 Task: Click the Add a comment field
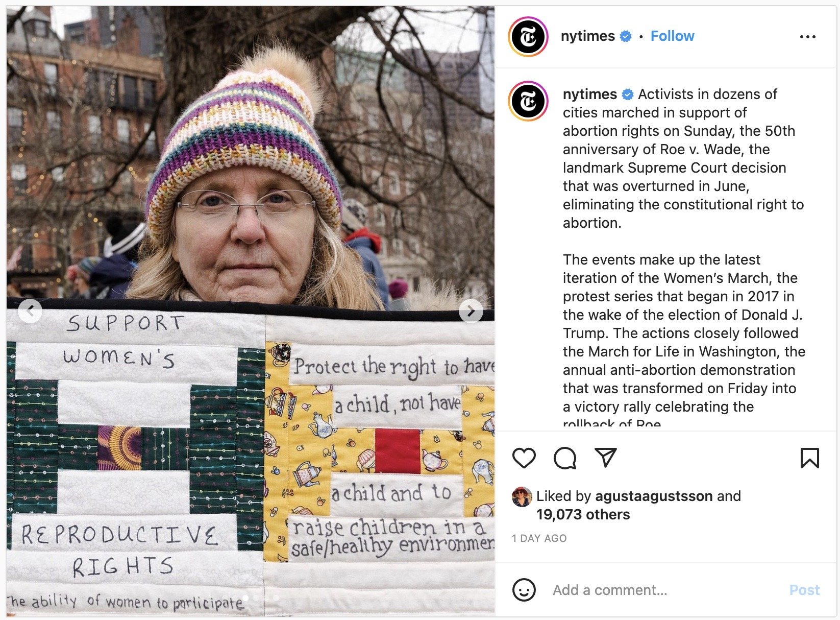click(663, 590)
